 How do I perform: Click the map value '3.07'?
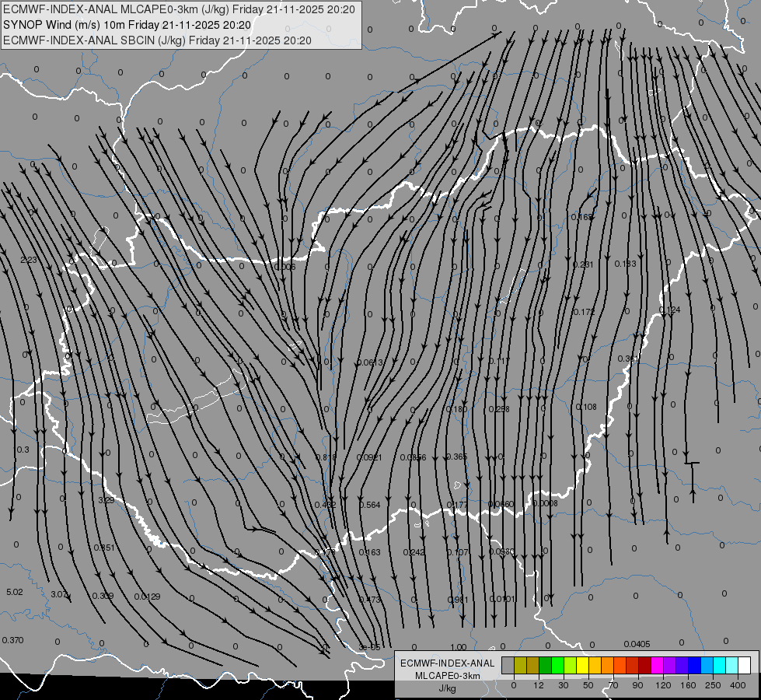[x=59, y=594]
